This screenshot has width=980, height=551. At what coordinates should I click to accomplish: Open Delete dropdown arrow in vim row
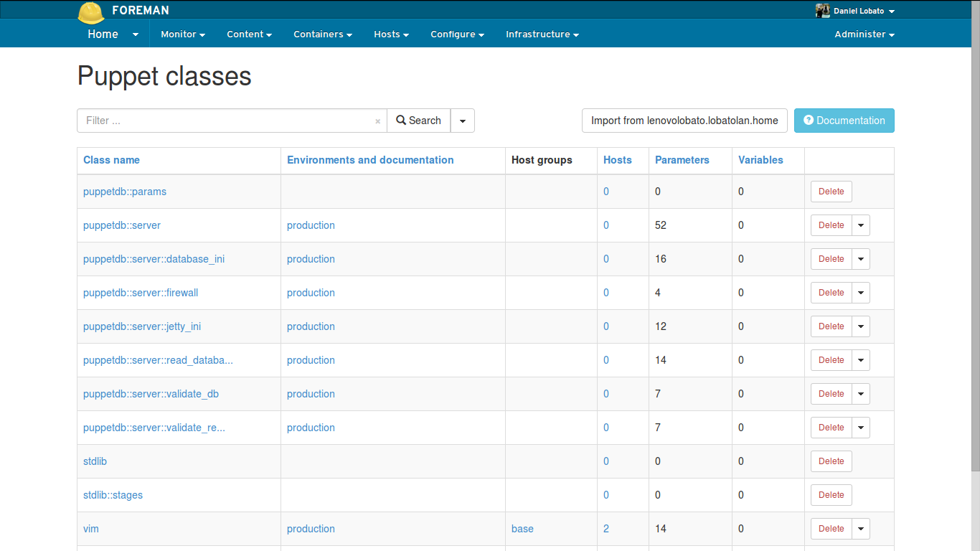(861, 529)
